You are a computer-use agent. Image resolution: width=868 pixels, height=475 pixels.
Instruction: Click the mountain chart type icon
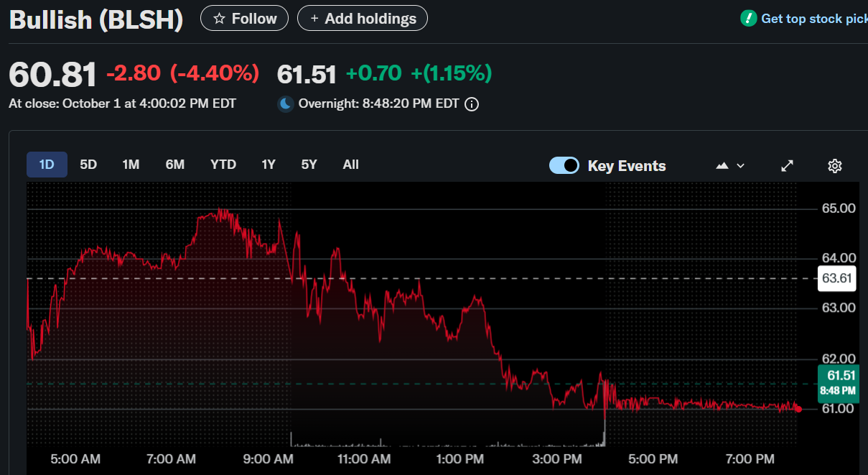(x=722, y=166)
